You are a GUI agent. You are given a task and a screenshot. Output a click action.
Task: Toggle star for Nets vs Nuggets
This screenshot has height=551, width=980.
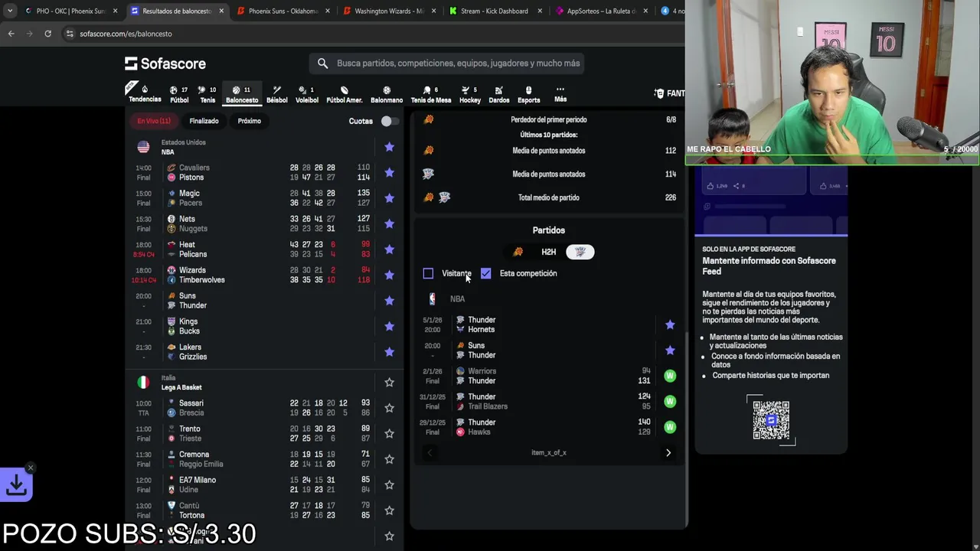click(x=389, y=223)
